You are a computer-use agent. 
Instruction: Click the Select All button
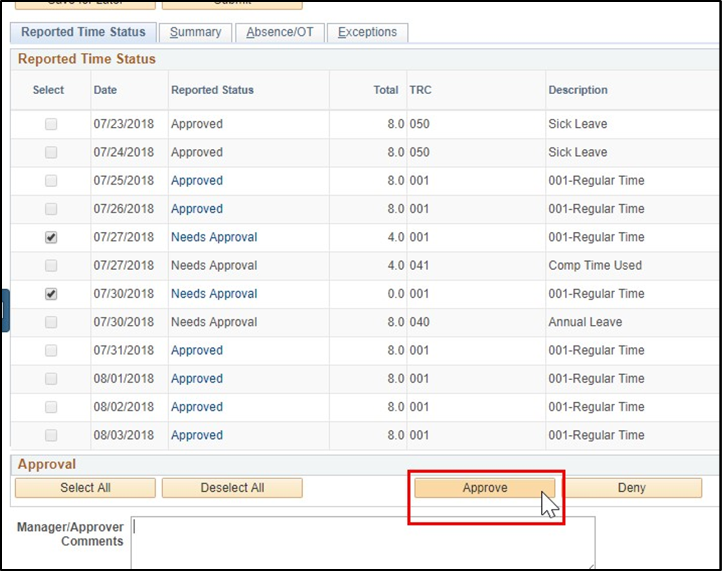(85, 488)
